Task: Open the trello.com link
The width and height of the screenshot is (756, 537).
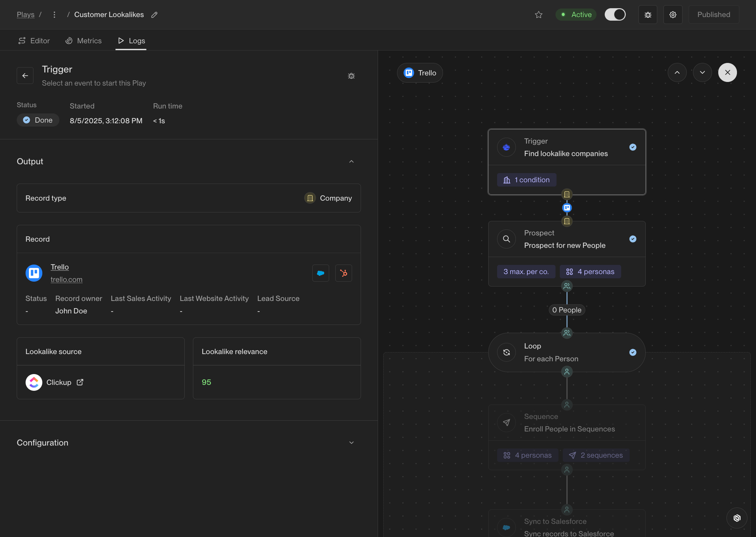Action: pyautogui.click(x=67, y=279)
